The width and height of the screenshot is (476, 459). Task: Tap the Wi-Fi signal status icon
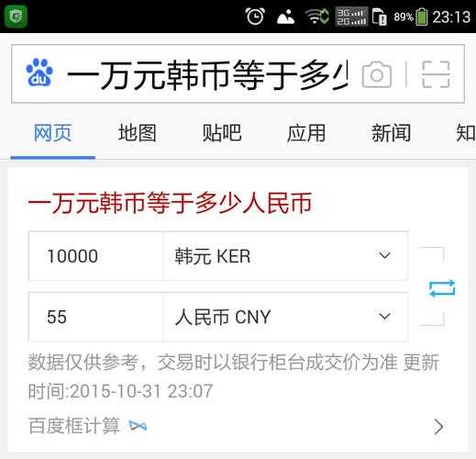pyautogui.click(x=317, y=17)
